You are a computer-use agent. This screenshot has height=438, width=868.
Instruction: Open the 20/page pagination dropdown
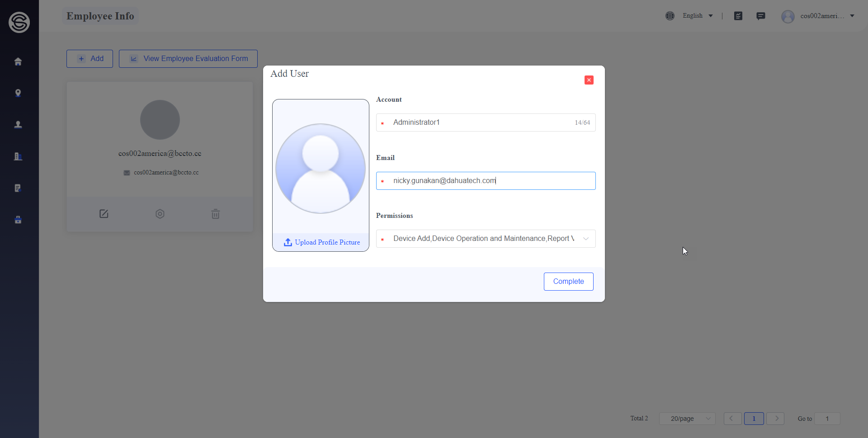click(x=687, y=419)
